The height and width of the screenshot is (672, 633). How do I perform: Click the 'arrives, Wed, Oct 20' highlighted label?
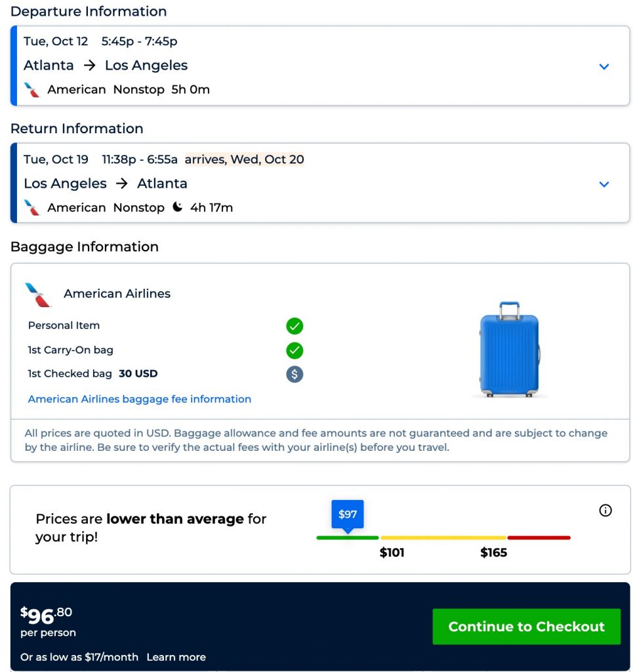[x=244, y=159]
